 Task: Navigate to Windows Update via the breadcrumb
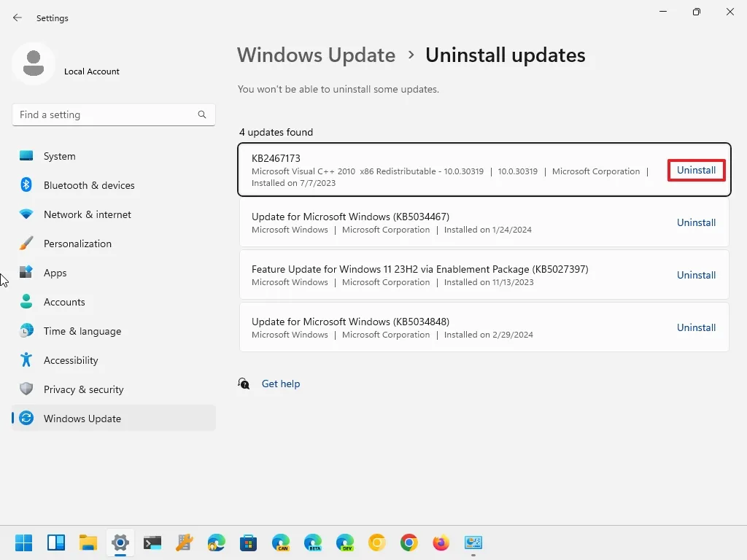tap(316, 55)
